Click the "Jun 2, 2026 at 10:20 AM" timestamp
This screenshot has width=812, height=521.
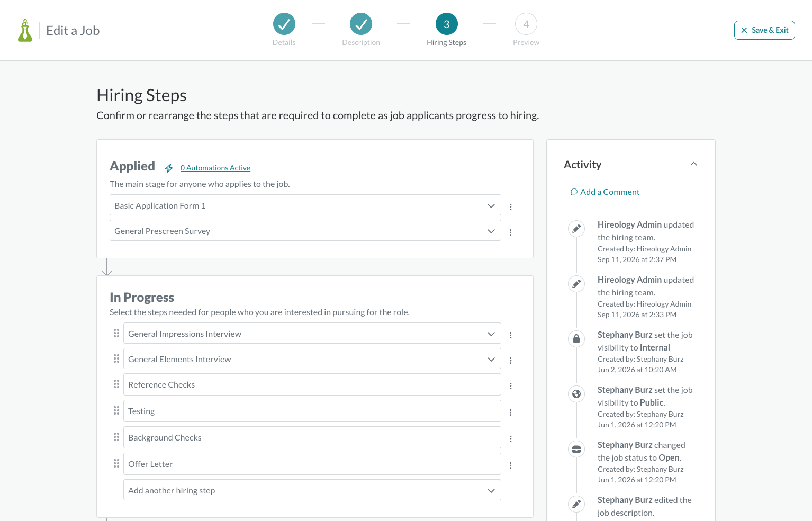pyautogui.click(x=637, y=370)
